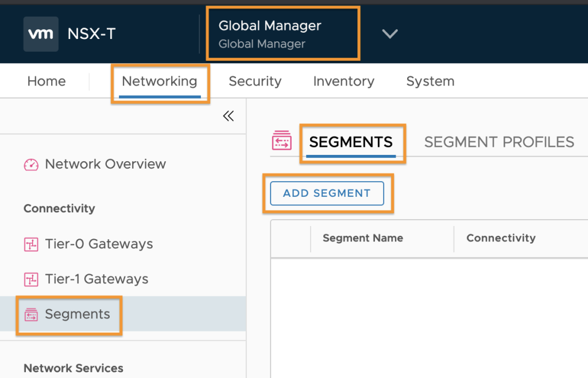Select the SEGMENTS sub-tab

tap(351, 143)
